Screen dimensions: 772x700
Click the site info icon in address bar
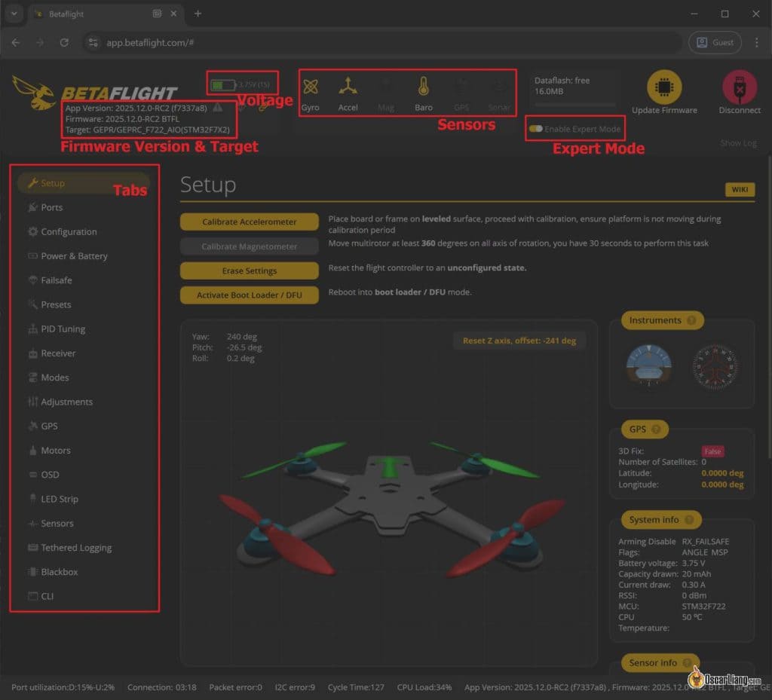pyautogui.click(x=93, y=43)
